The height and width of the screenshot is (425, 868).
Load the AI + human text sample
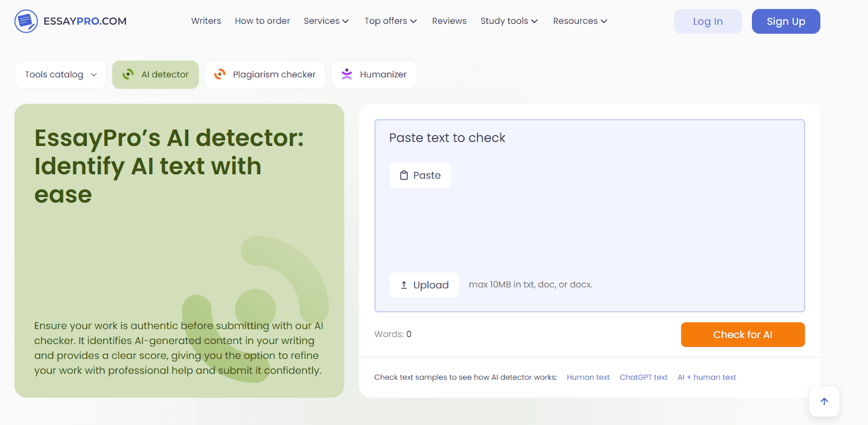click(707, 377)
